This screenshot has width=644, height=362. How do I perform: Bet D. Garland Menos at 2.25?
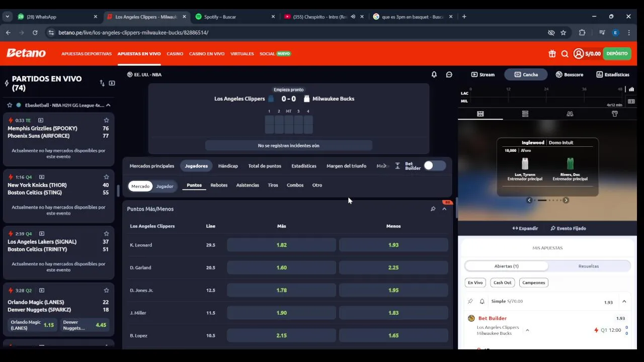393,267
